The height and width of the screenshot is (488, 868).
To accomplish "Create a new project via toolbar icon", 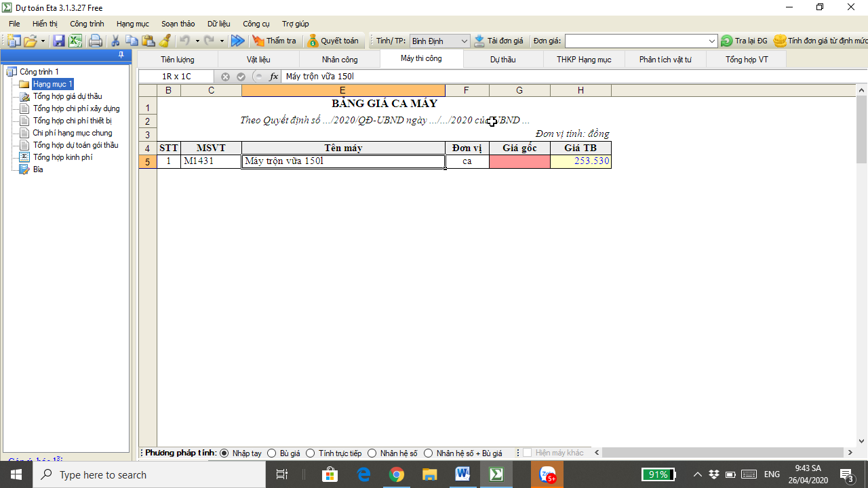I will click(x=14, y=41).
